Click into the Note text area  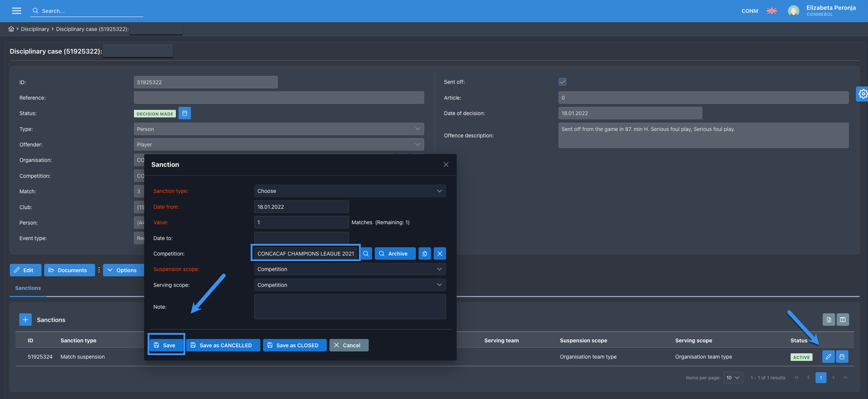point(349,307)
